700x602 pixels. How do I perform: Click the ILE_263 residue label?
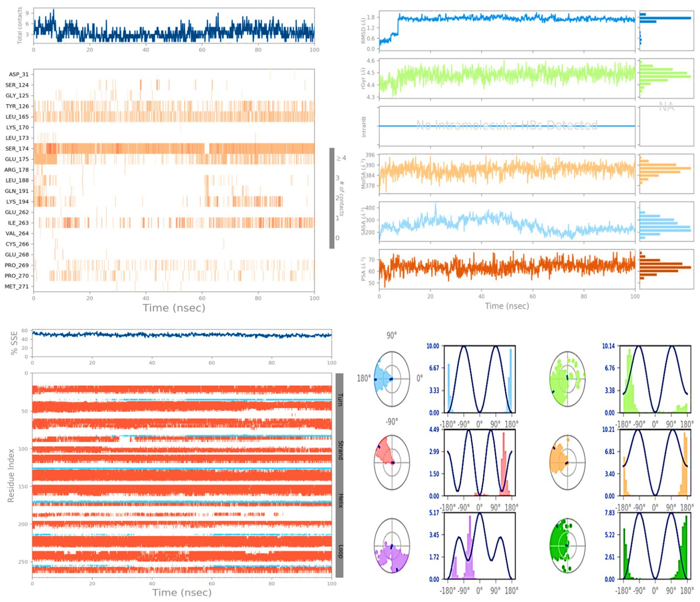click(x=18, y=223)
